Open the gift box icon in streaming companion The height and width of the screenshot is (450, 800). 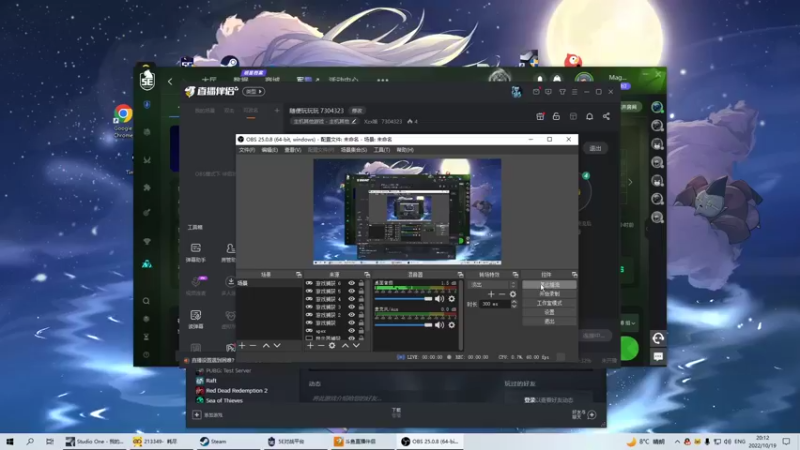(x=540, y=116)
